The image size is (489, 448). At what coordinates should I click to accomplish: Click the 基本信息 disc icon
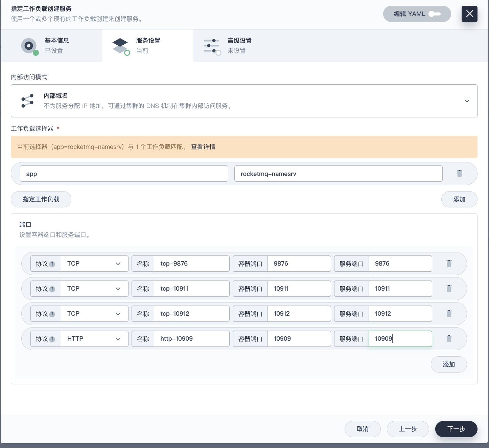(29, 46)
